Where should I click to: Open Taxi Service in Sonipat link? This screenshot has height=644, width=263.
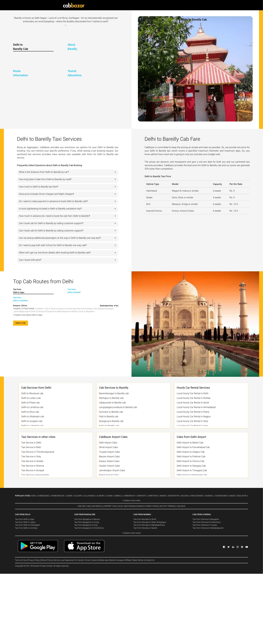coord(33,470)
